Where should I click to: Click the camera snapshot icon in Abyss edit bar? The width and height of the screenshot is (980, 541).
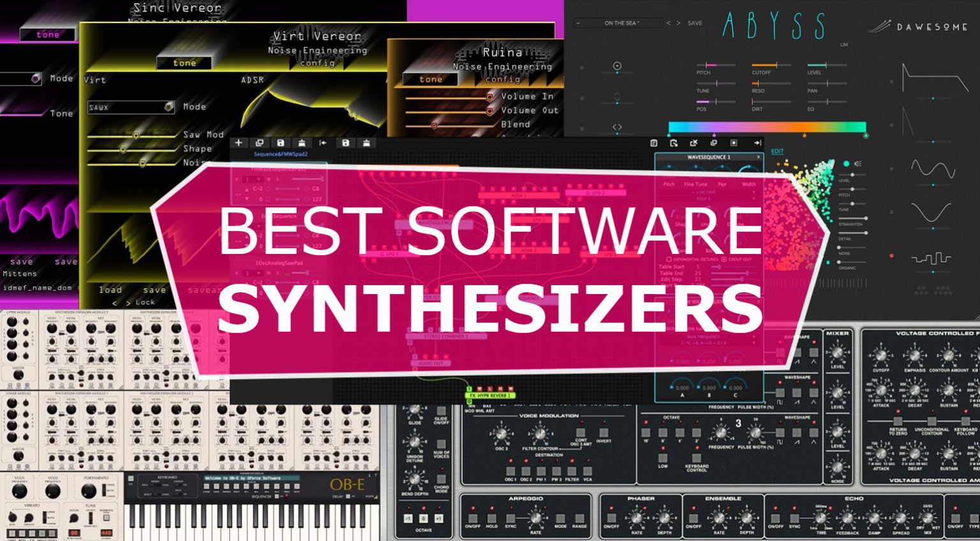coord(654,143)
